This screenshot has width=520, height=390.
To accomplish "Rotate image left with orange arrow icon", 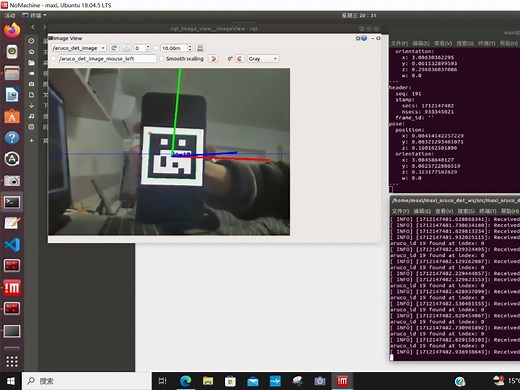I will pos(213,59).
